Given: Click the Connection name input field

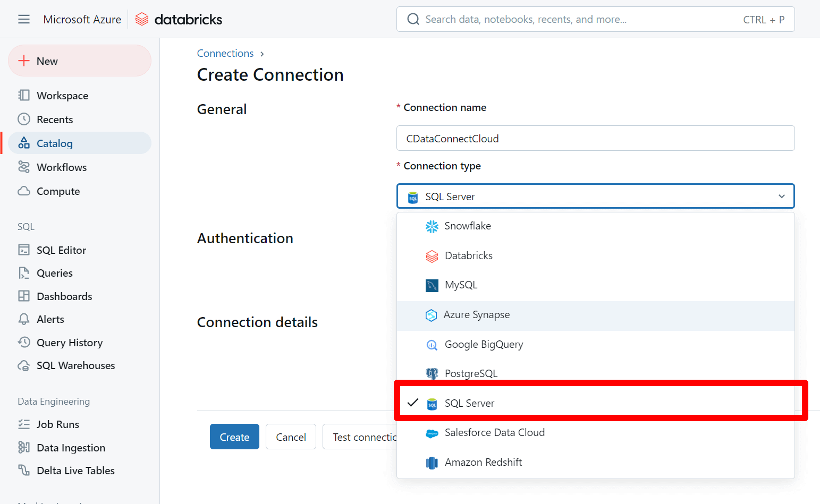Looking at the screenshot, I should [x=595, y=138].
